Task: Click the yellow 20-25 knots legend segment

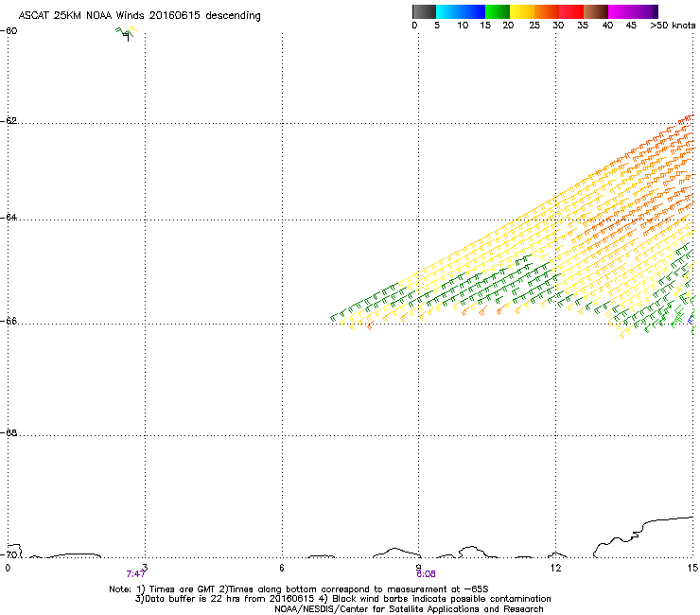Action: (x=522, y=11)
